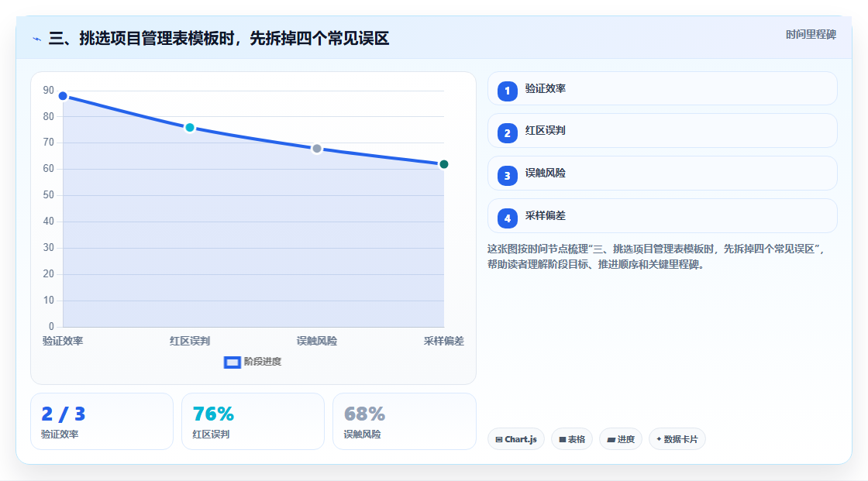Click the section title 三、挑选项目管理表模板时
868x481 pixels.
(219, 38)
